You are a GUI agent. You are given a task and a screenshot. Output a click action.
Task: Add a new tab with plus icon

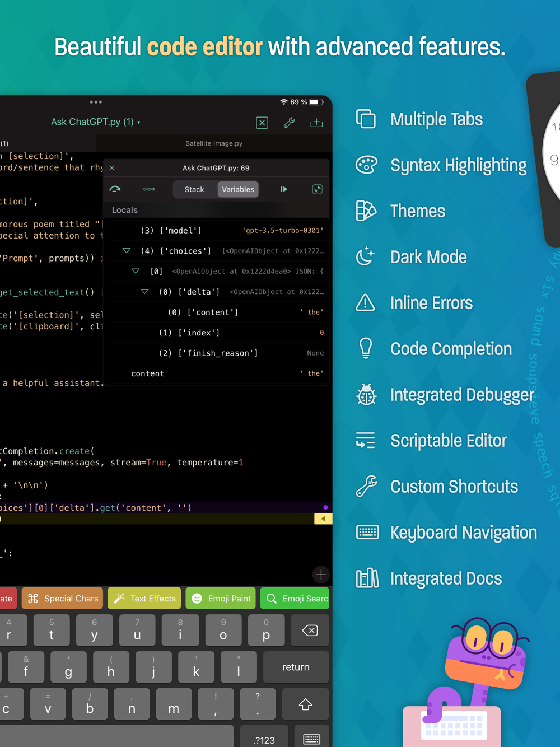point(316,122)
